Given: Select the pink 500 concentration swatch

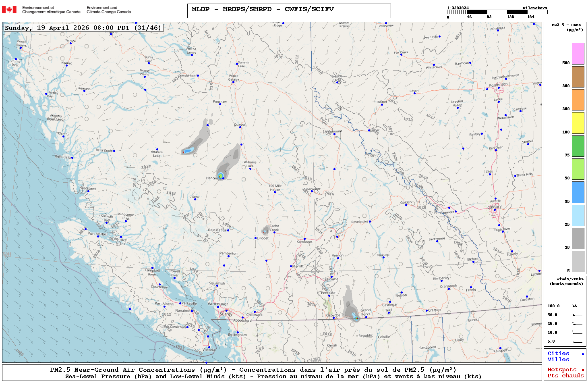Looking at the screenshot, I should coord(578,54).
